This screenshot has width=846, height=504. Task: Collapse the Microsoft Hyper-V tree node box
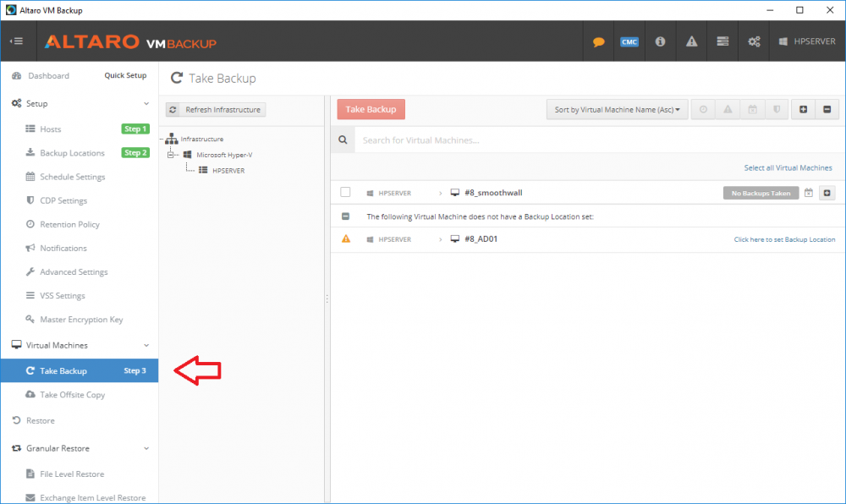click(171, 155)
